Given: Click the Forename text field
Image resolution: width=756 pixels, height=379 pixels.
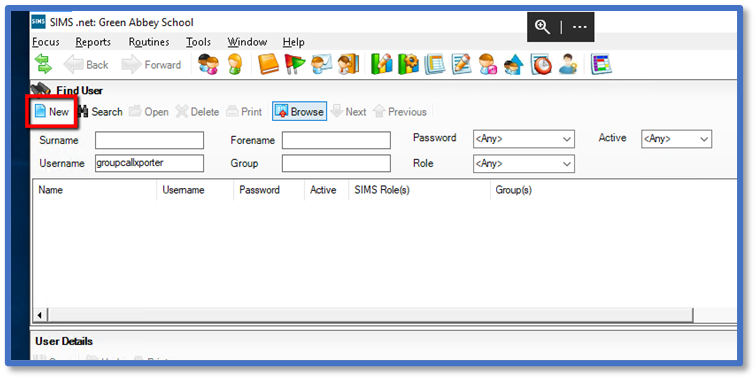Looking at the screenshot, I should coord(337,140).
